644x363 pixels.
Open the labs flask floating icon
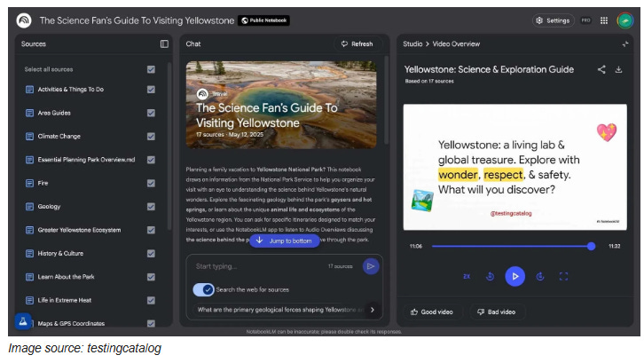point(23,321)
